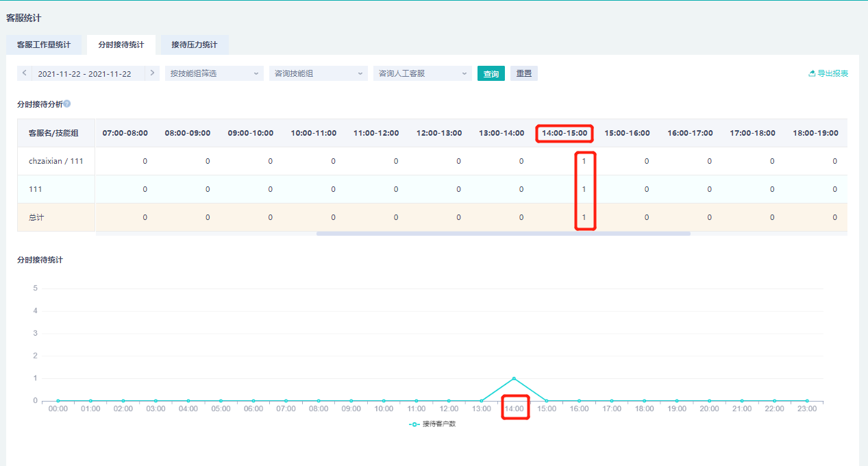This screenshot has width=868, height=466.
Task: Click the 客服统计 page title
Action: (24, 18)
